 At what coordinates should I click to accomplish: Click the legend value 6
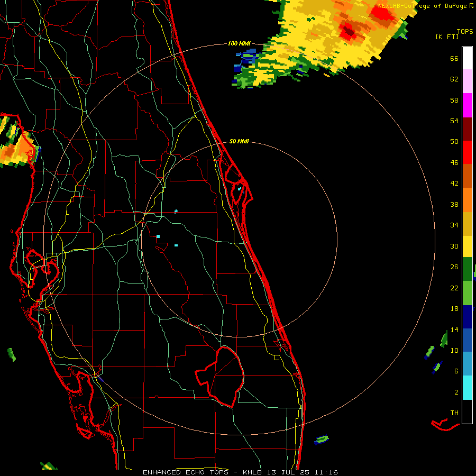tap(456, 371)
